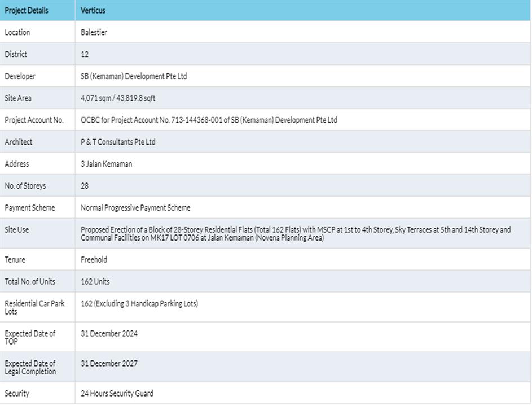Click the developer name SB (Kemaman) Development
Screen dimensions: 532x405
click(x=134, y=76)
